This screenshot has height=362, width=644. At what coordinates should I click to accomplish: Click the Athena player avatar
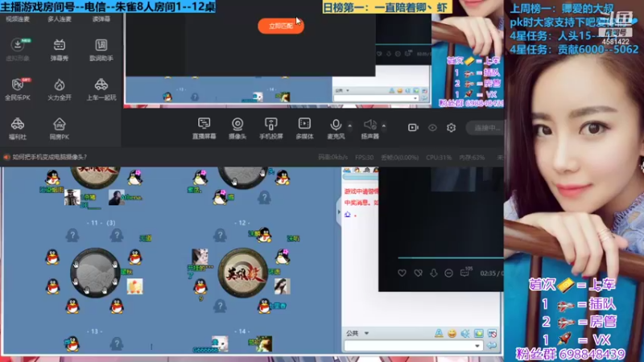pyautogui.click(x=116, y=197)
